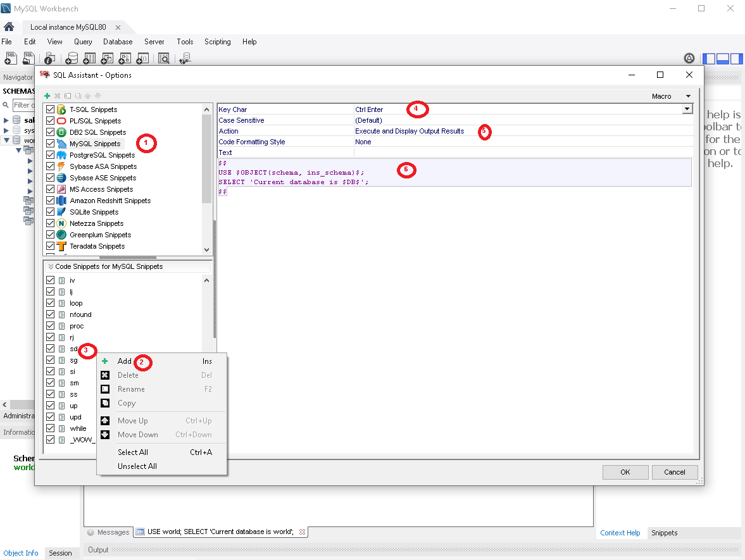Click the create new view toolbar icon
Screen dimensions: 745x560
tap(108, 58)
